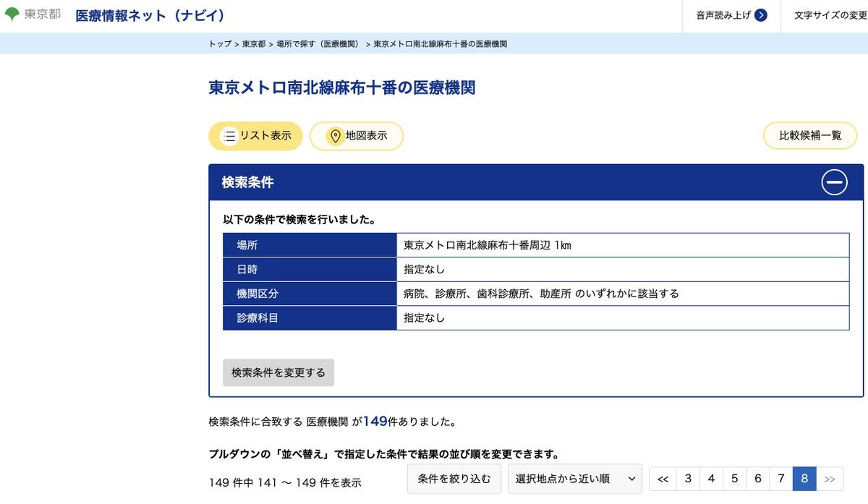Open the 選択地点から近い順 sort dropdown
Screen dimensions: 868x504
tap(575, 479)
